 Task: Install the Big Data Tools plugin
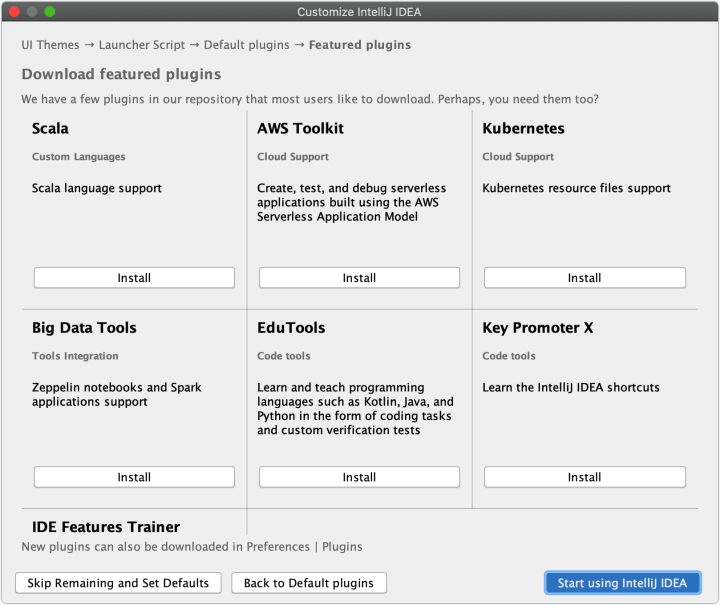click(x=134, y=477)
